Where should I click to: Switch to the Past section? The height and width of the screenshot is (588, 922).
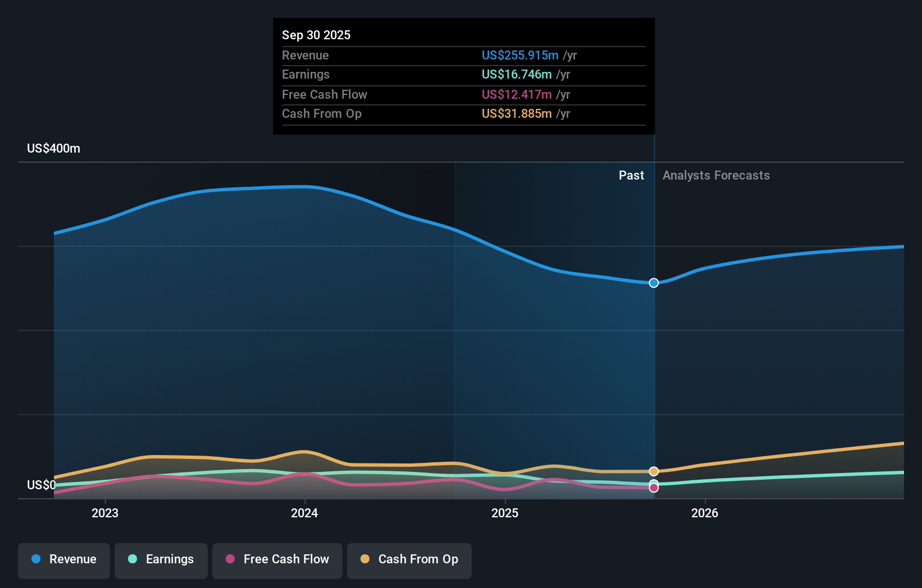tap(631, 175)
